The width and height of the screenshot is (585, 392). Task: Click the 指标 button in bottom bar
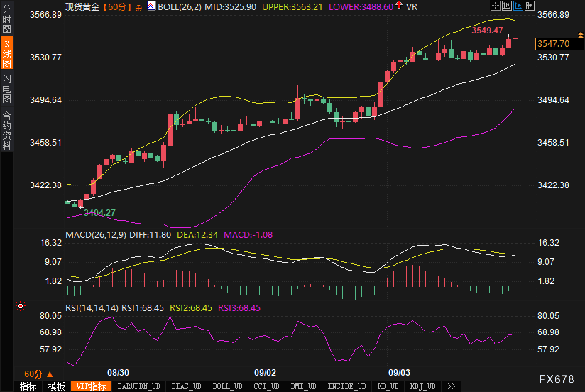click(28, 386)
